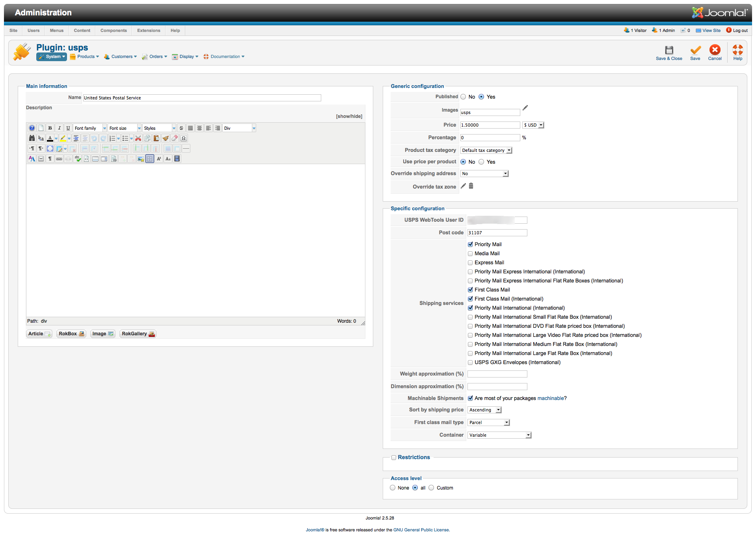Open the Extensions menu
Viewport: 756px width, 542px height.
pyautogui.click(x=149, y=30)
